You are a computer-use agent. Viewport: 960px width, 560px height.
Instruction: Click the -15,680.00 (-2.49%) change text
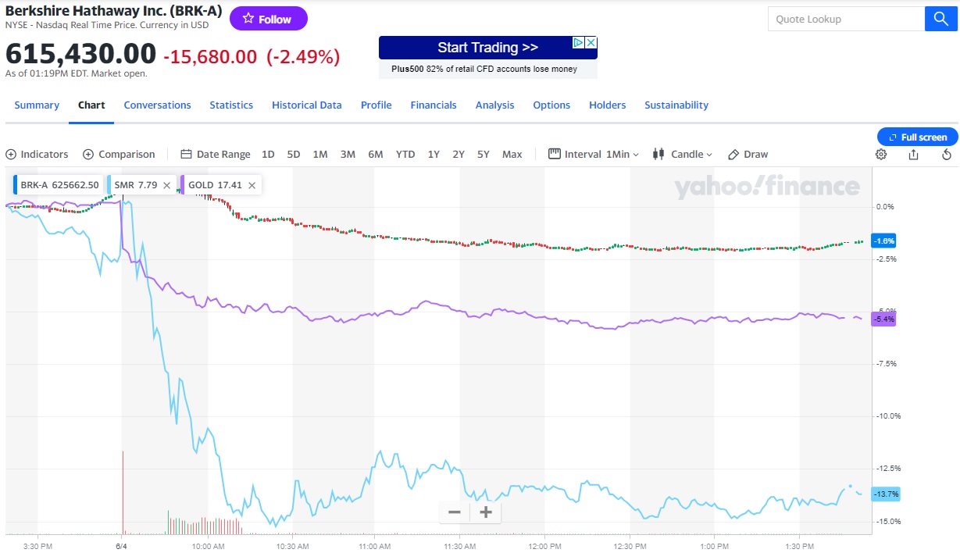click(252, 56)
